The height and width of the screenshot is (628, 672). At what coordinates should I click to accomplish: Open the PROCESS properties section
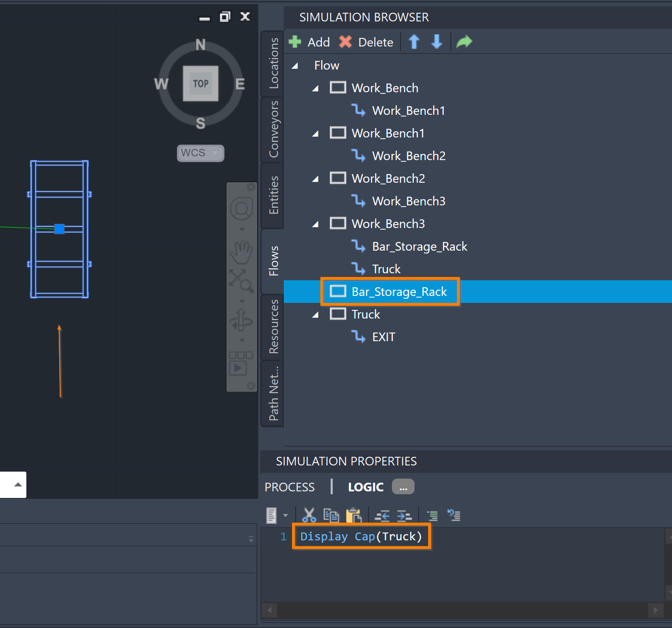point(290,487)
